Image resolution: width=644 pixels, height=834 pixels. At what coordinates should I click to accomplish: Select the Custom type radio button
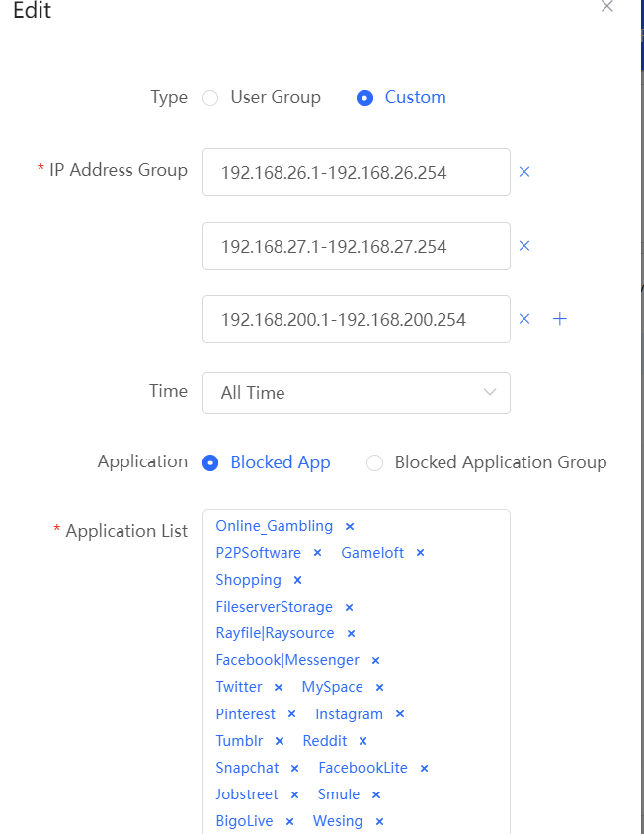coord(364,98)
